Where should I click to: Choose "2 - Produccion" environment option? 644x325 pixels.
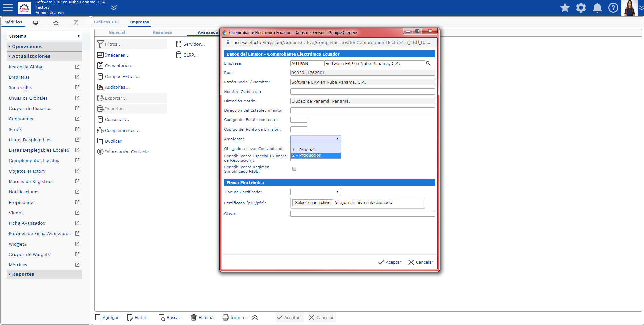pos(315,155)
